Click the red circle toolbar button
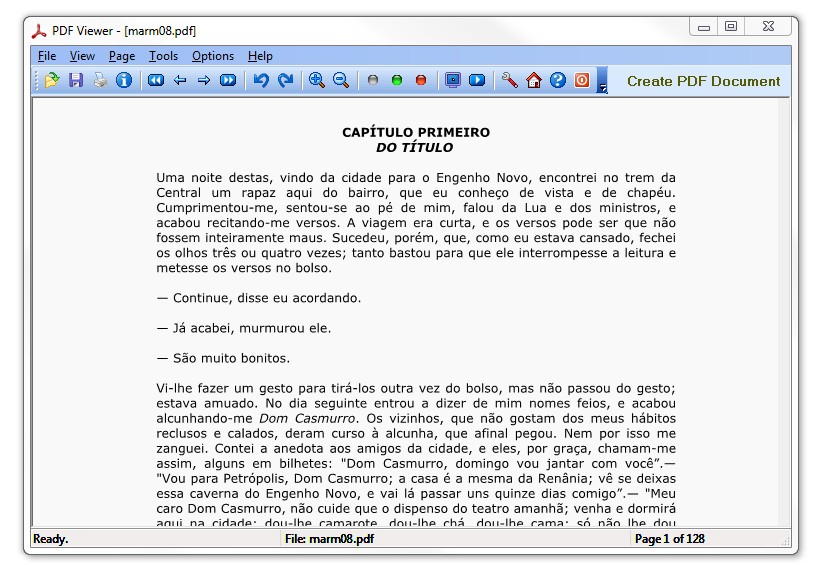This screenshot has width=817, height=565. 421,80
